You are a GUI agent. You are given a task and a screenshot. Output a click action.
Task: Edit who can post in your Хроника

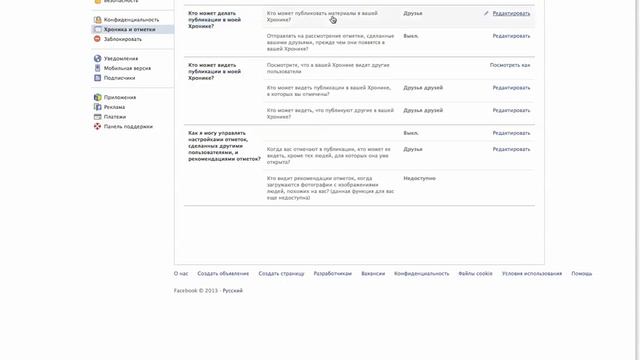point(511,13)
